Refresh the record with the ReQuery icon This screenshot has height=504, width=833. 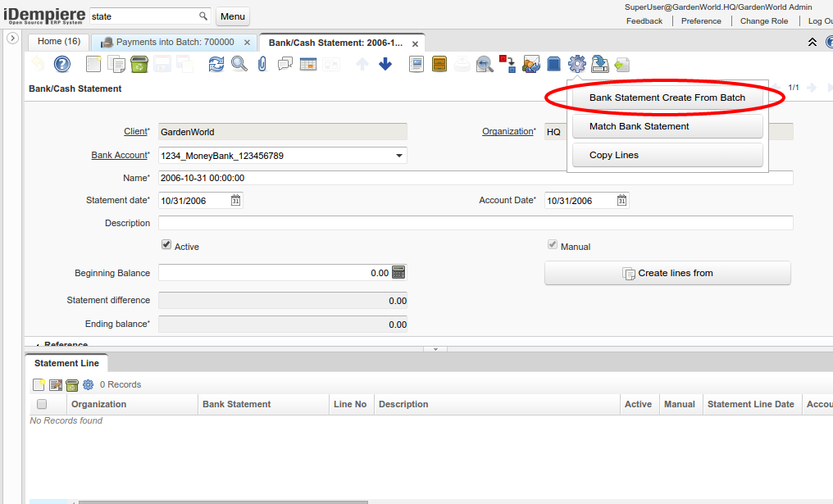coord(216,64)
